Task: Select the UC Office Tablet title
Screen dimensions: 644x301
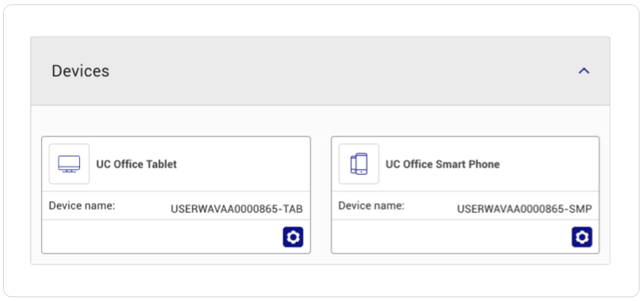Action: pos(136,164)
